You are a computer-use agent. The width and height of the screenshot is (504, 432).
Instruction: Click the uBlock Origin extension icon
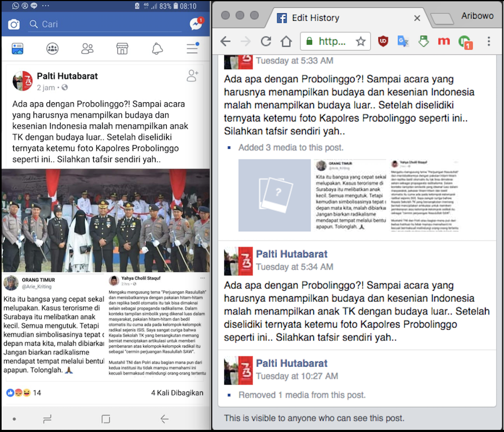(x=383, y=41)
